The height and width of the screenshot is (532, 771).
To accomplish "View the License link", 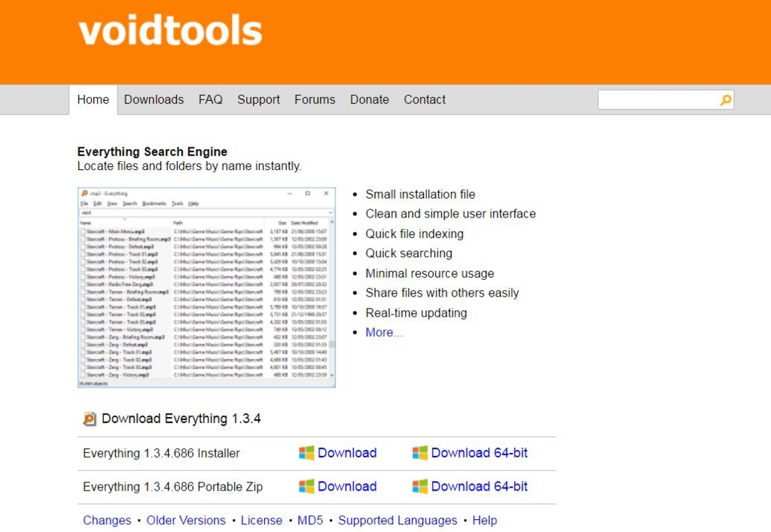I will [x=261, y=520].
